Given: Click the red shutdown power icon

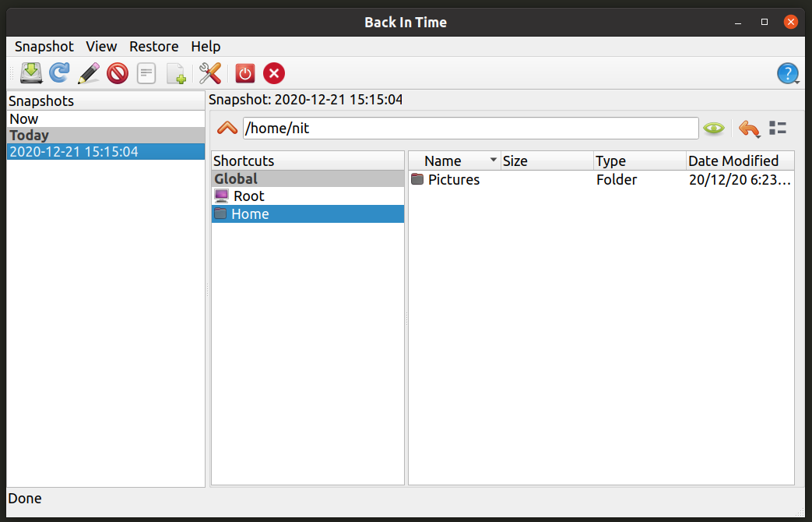Looking at the screenshot, I should [245, 73].
